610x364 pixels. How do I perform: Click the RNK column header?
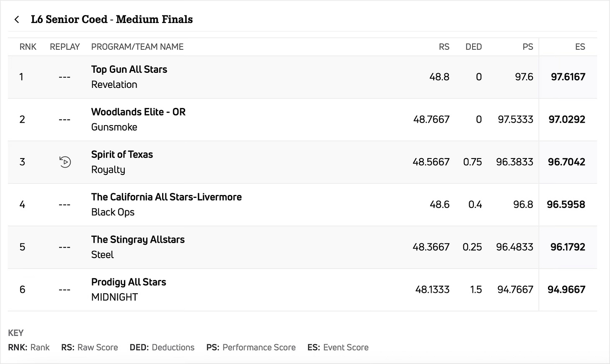(x=28, y=47)
